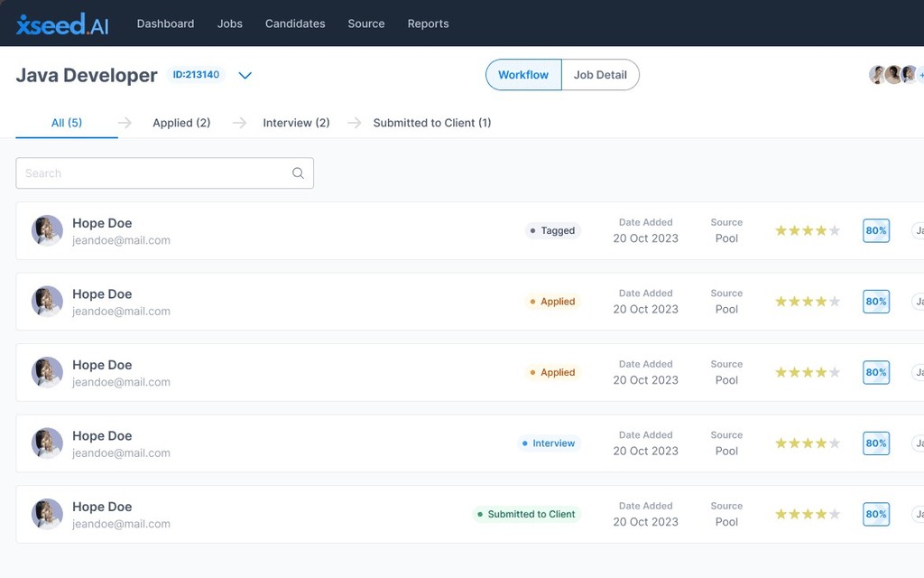Click Pool source in the Interview row
The height and width of the screenshot is (578, 924).
[726, 452]
